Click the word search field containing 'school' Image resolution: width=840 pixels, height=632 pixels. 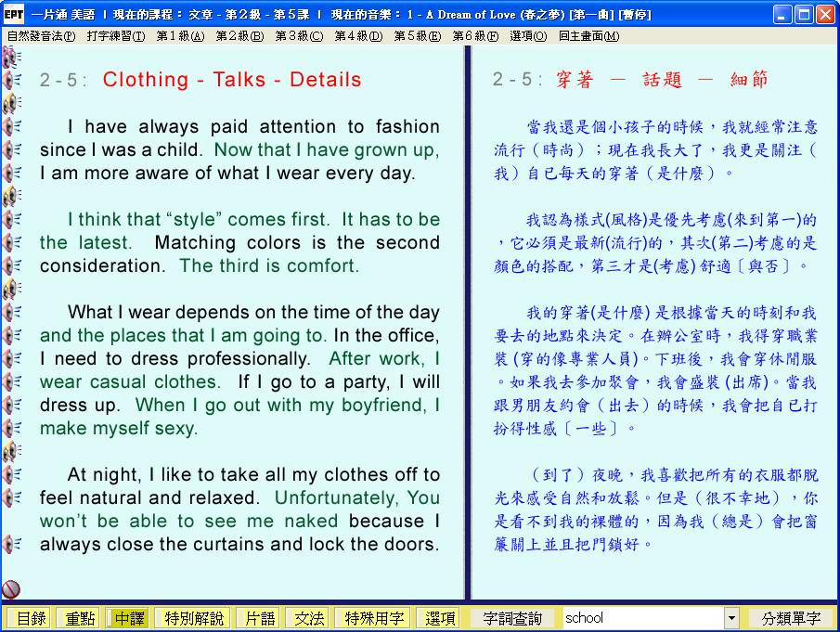tap(642, 618)
